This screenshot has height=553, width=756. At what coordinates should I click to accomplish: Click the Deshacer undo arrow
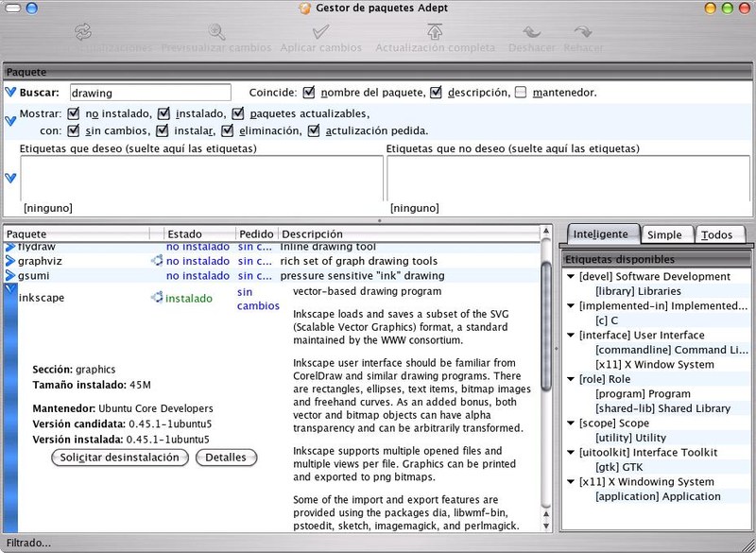[531, 32]
